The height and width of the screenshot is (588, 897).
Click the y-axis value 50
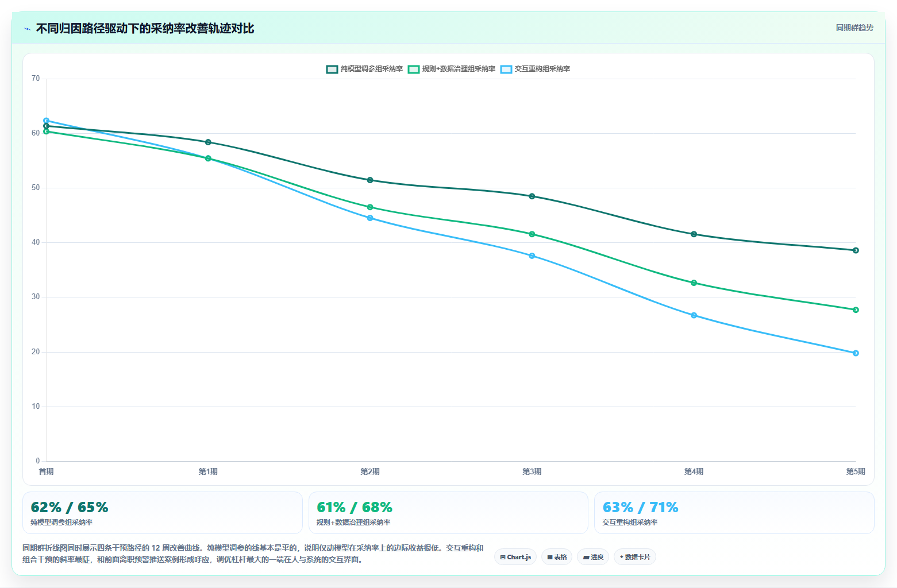point(36,188)
